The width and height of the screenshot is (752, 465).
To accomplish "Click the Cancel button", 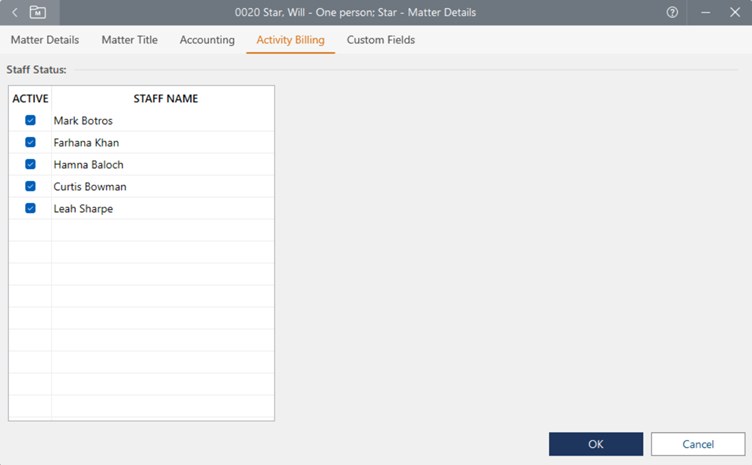I will tap(697, 444).
